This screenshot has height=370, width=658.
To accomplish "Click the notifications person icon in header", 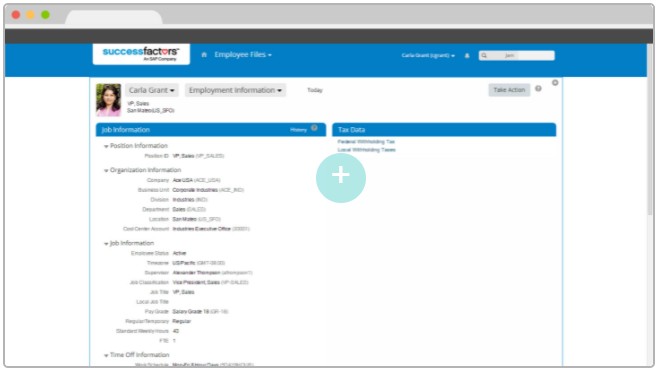I will tap(467, 55).
